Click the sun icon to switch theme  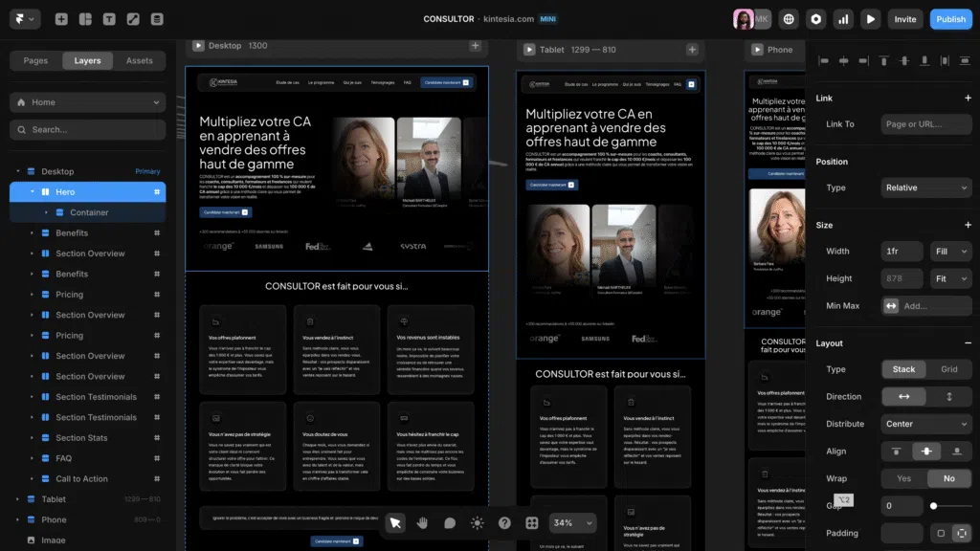click(x=478, y=522)
